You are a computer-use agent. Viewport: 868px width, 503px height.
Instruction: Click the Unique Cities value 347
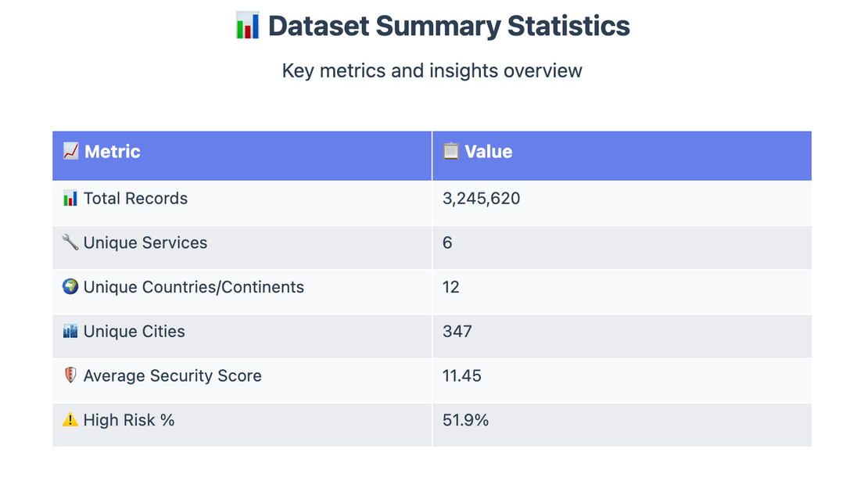click(x=457, y=332)
